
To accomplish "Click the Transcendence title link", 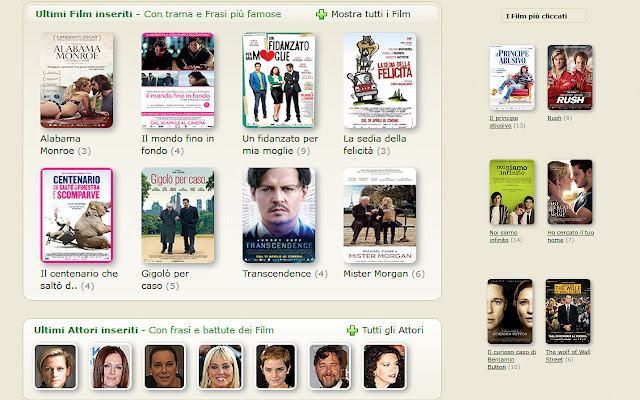I will point(277,273).
